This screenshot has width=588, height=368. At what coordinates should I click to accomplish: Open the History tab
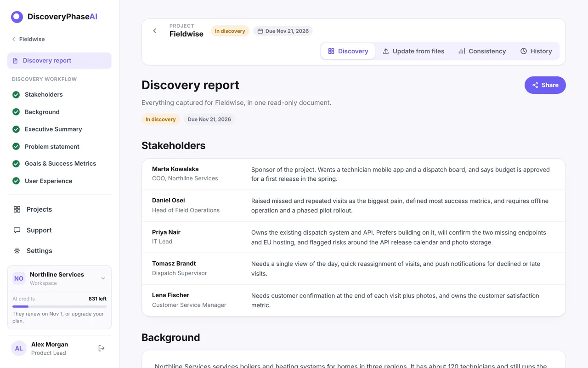tap(536, 51)
